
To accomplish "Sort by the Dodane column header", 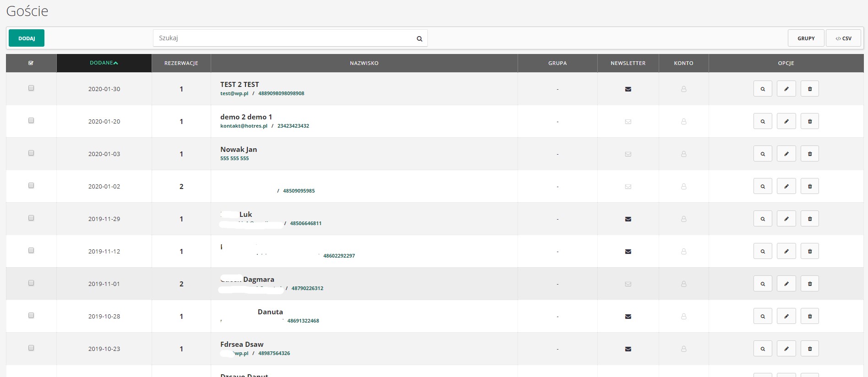I will [x=104, y=63].
